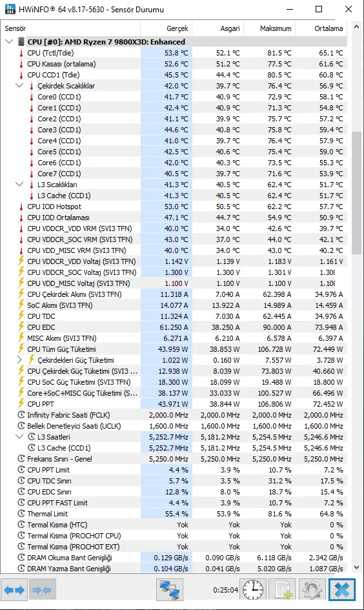Collapse the CPU [#0] AMD Ryzen 7 group
The height and width of the screenshot is (610, 364).
tap(9, 41)
